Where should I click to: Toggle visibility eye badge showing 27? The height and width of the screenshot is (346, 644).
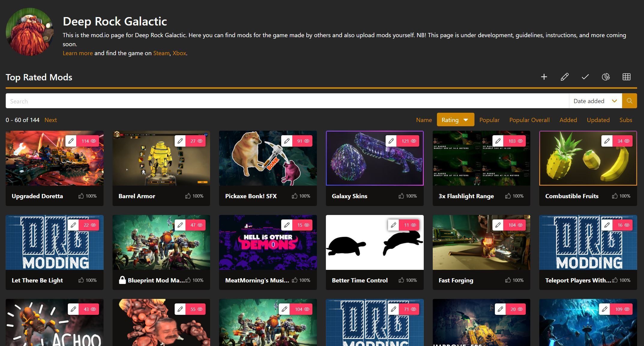pyautogui.click(x=195, y=141)
